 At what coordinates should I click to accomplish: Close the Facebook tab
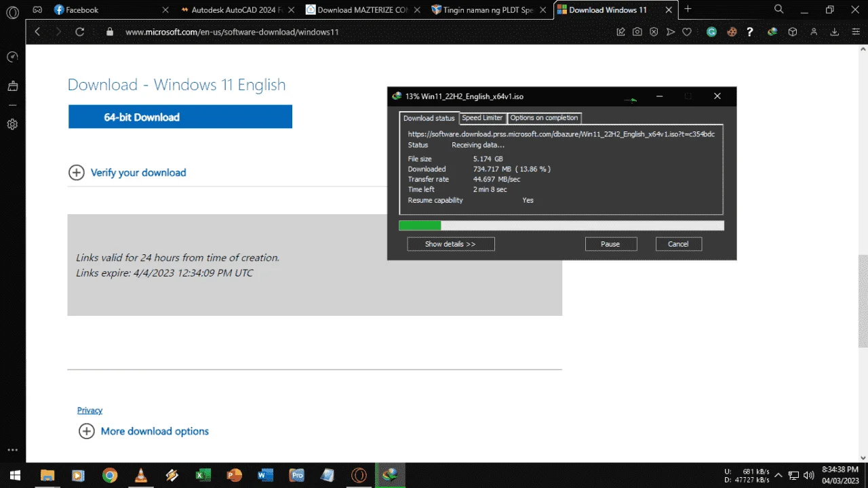point(165,9)
